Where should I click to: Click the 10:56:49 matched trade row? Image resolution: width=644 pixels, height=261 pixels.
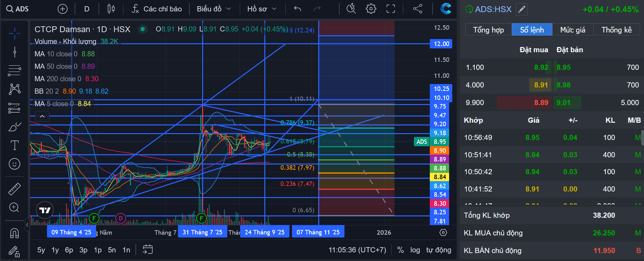tap(551, 138)
